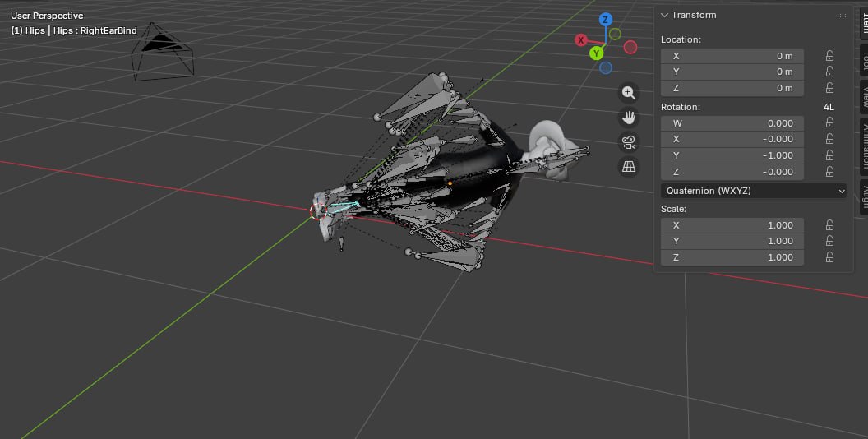Click the Location Y field showing 0 m
This screenshot has width=868, height=439.
coord(732,72)
